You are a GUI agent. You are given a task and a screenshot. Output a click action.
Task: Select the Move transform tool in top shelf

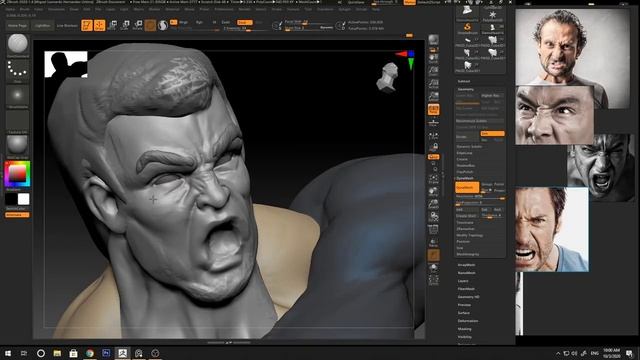click(112, 25)
